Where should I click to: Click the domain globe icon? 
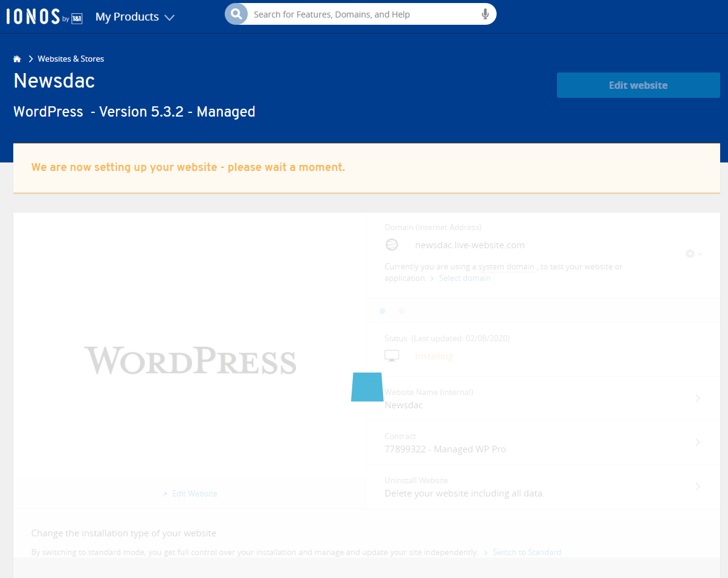[x=391, y=245]
